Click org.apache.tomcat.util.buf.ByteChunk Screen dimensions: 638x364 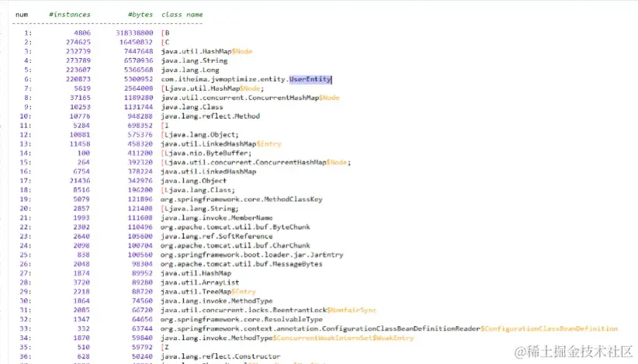click(x=236, y=227)
